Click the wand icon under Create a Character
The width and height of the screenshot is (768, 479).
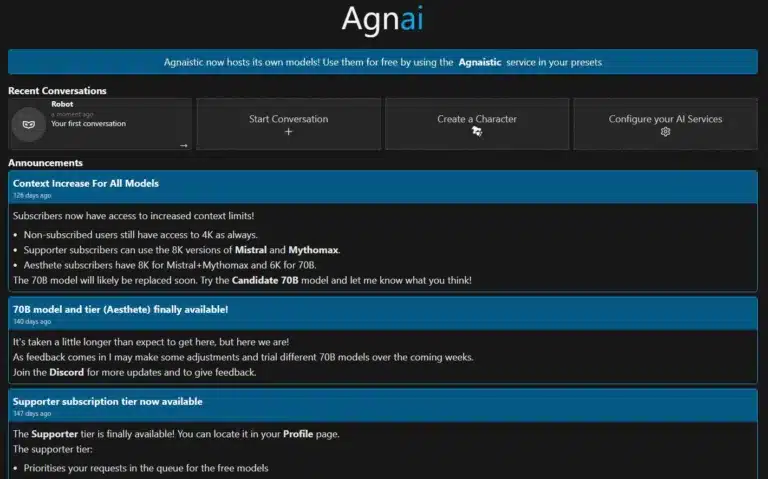point(477,131)
